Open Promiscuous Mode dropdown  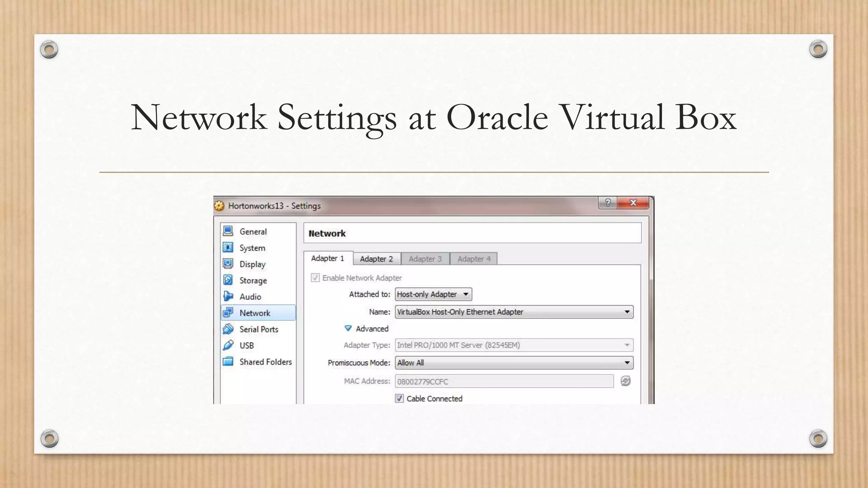point(514,363)
